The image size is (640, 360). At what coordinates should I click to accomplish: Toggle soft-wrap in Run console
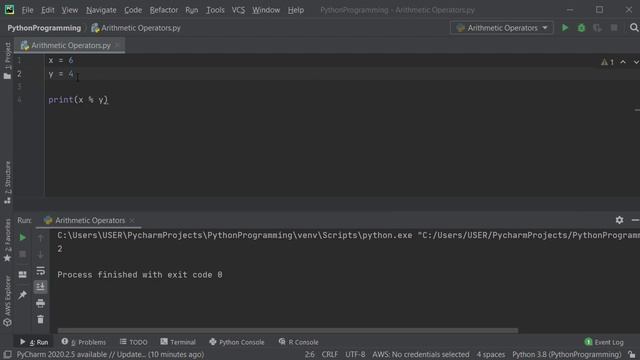pos(40,271)
